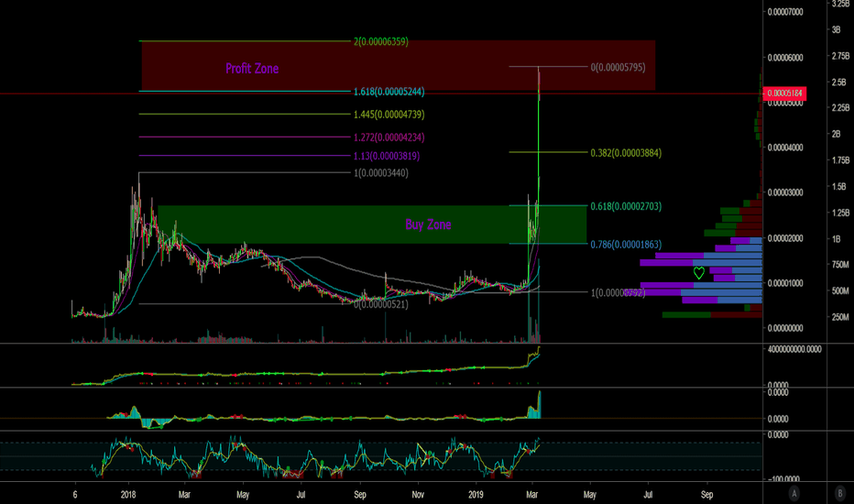Click the Fib label 1(0.00003440)
The image size is (854, 504).
(380, 173)
